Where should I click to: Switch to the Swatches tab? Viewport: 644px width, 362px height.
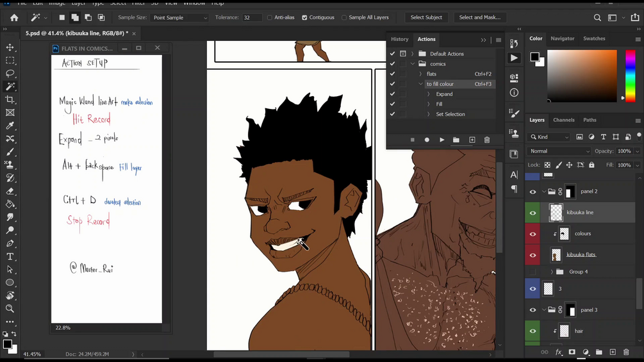(x=594, y=38)
